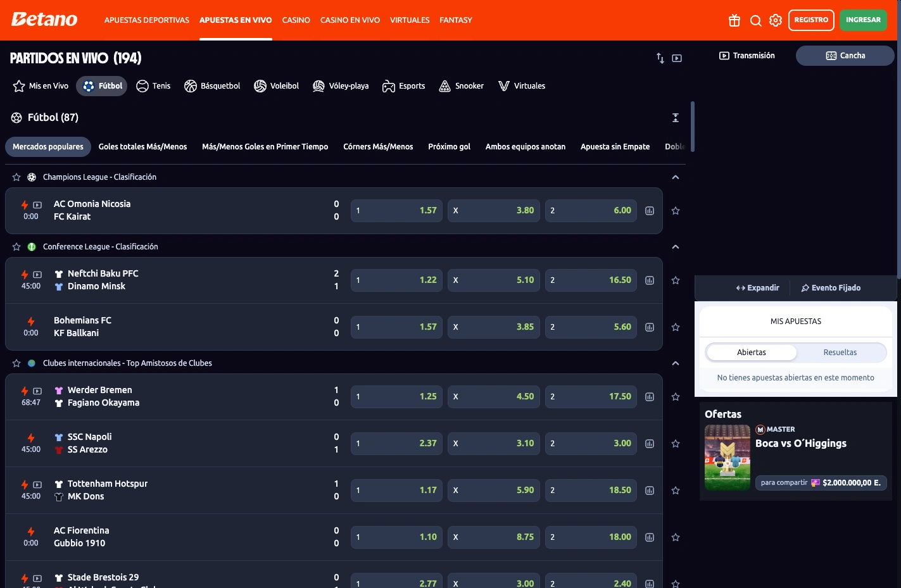Open the Apuestas Deportivas menu

point(147,20)
